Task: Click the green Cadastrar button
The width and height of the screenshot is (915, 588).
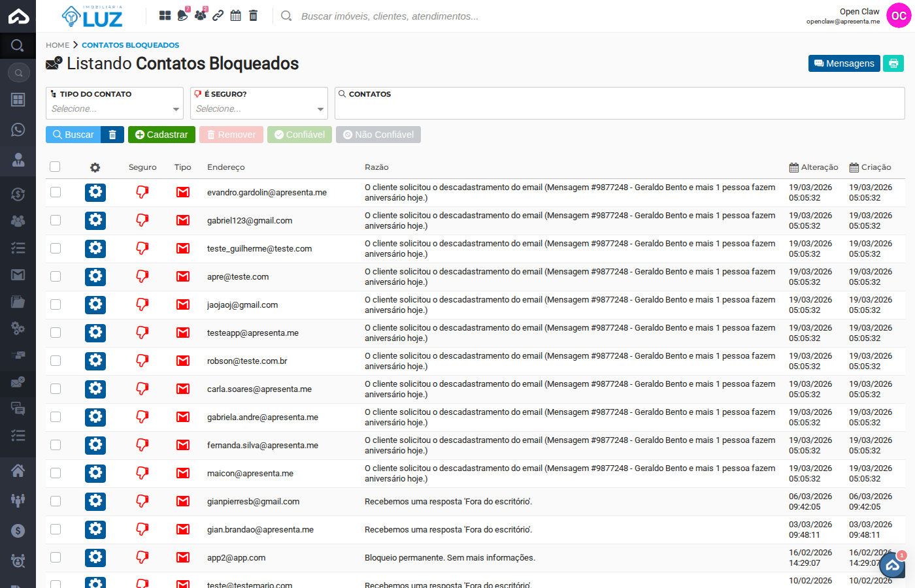Action: (x=161, y=135)
